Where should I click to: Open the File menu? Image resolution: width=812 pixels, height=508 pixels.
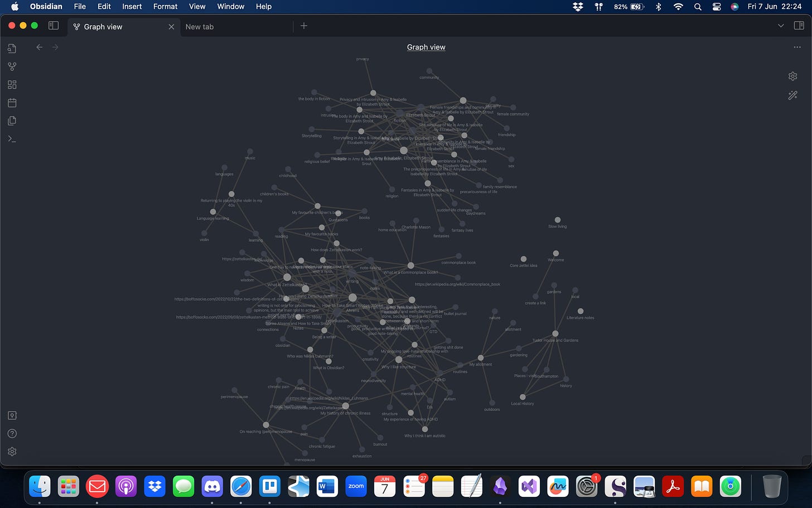point(80,7)
